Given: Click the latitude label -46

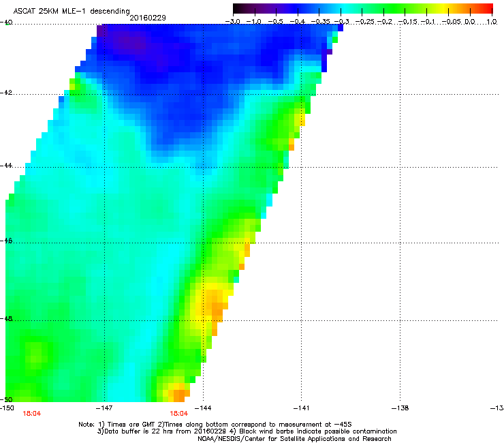Looking at the screenshot, I should pyautogui.click(x=6, y=241).
